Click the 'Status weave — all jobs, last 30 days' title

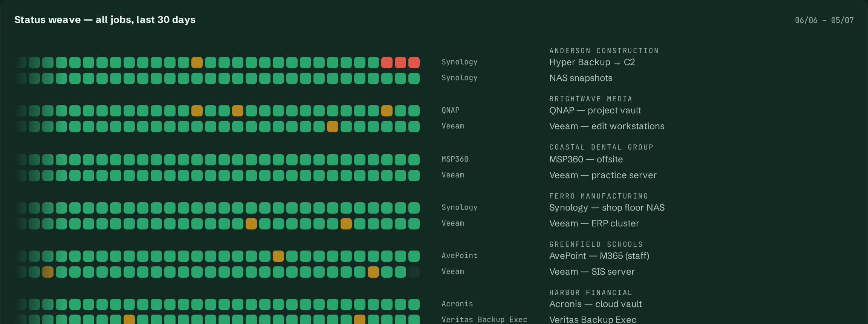(105, 20)
